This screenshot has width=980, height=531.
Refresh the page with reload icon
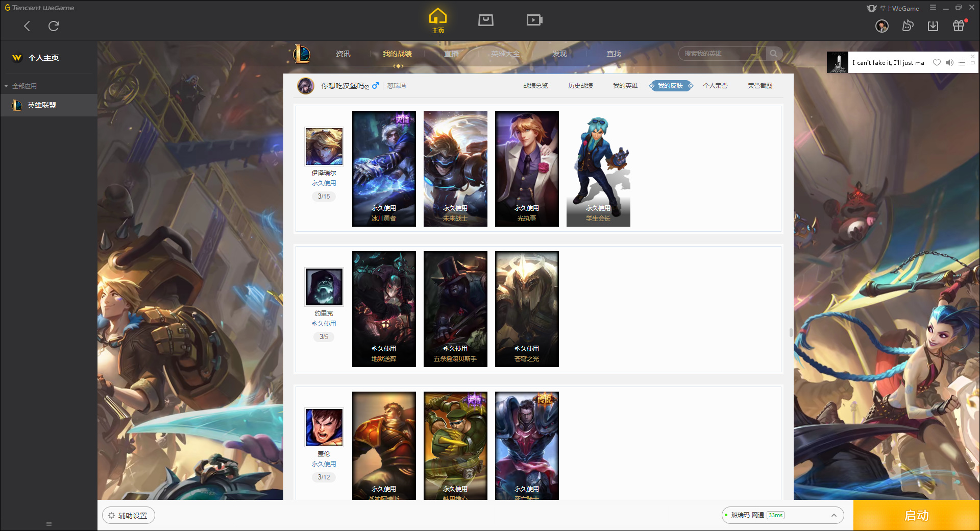coord(54,26)
